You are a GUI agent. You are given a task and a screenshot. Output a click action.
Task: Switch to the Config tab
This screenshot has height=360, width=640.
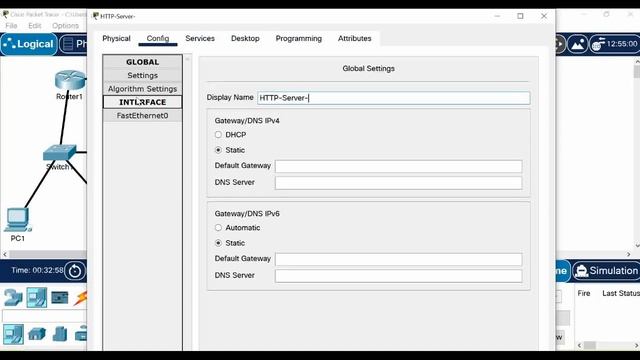coord(158,38)
